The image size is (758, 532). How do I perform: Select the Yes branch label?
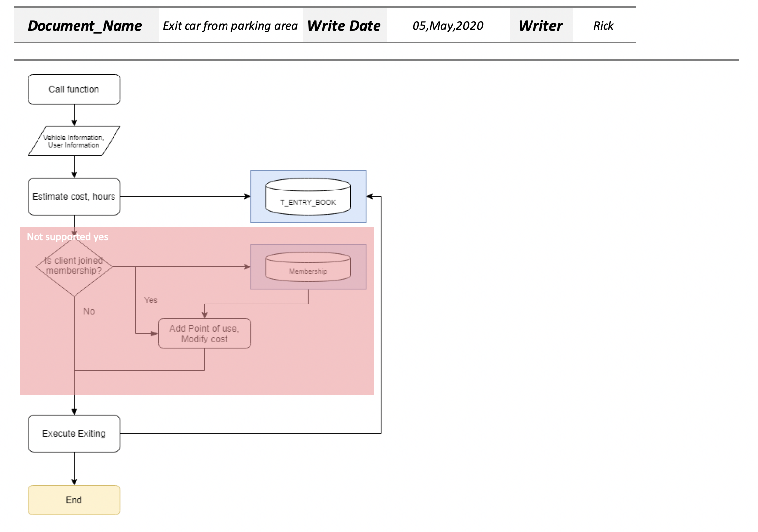coord(150,300)
